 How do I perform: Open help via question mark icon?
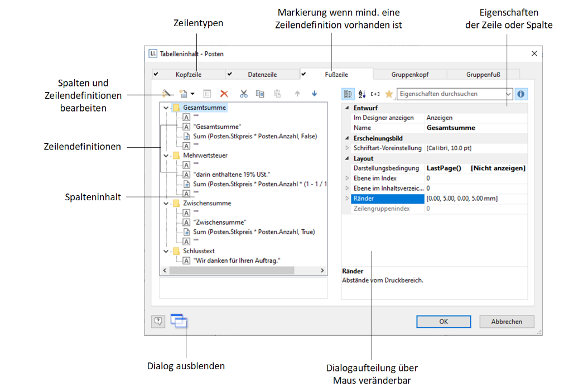tap(158, 321)
